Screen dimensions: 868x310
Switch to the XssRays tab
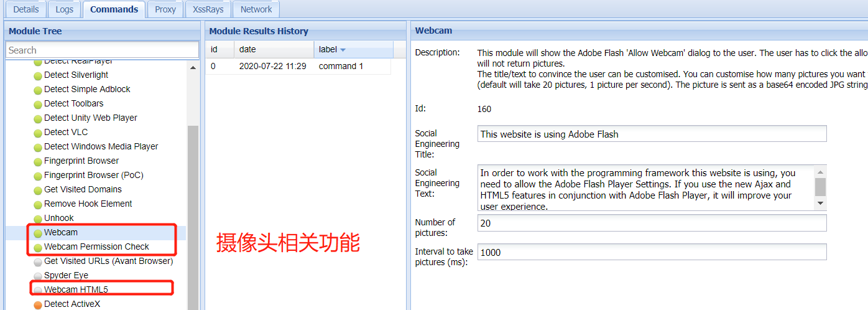point(209,9)
